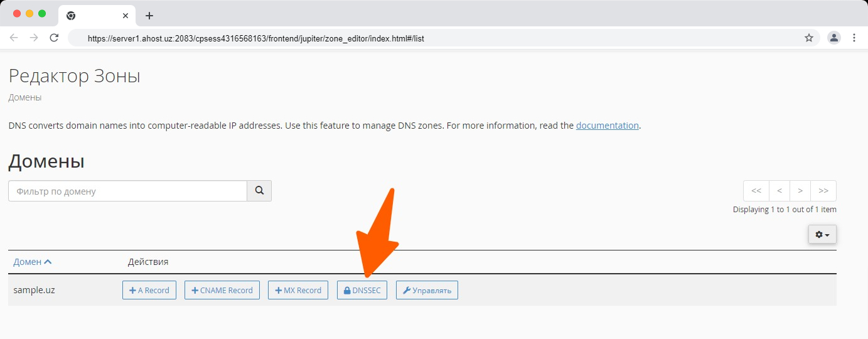Image resolution: width=868 pixels, height=339 pixels.
Task: Click the Домены breadcrumb under the title
Action: pyautogui.click(x=25, y=98)
